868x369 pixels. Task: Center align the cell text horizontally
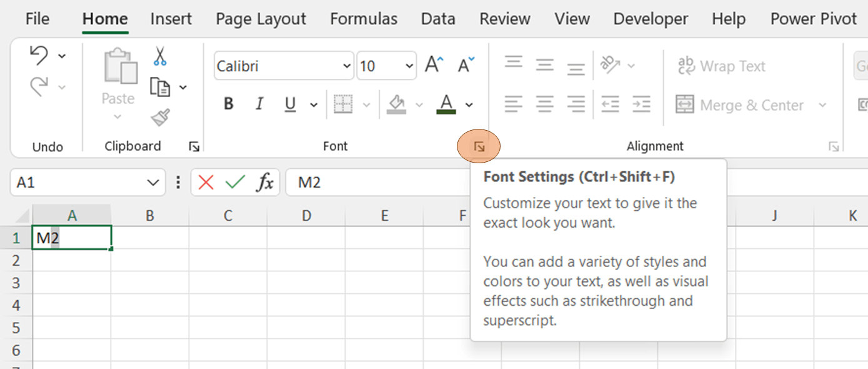(x=544, y=104)
